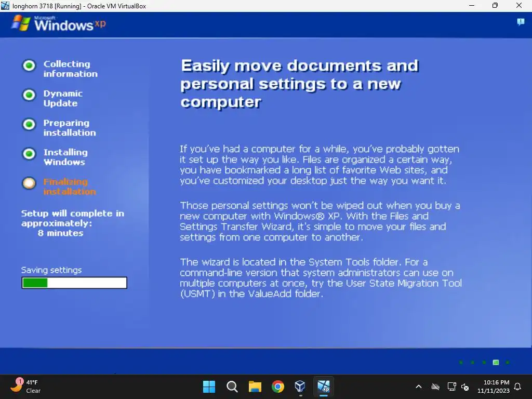This screenshot has height=399, width=532.
Task: Open the Windows Start menu
Action: pos(209,387)
